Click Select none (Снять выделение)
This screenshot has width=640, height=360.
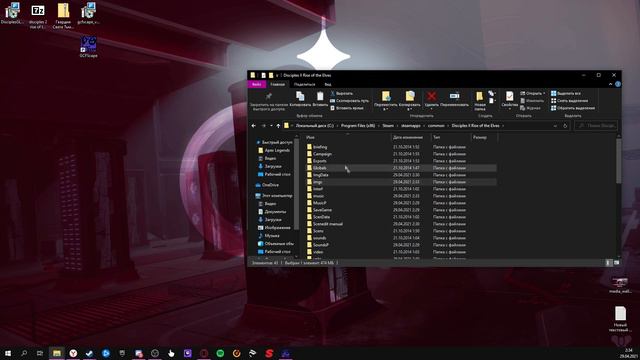pos(569,101)
